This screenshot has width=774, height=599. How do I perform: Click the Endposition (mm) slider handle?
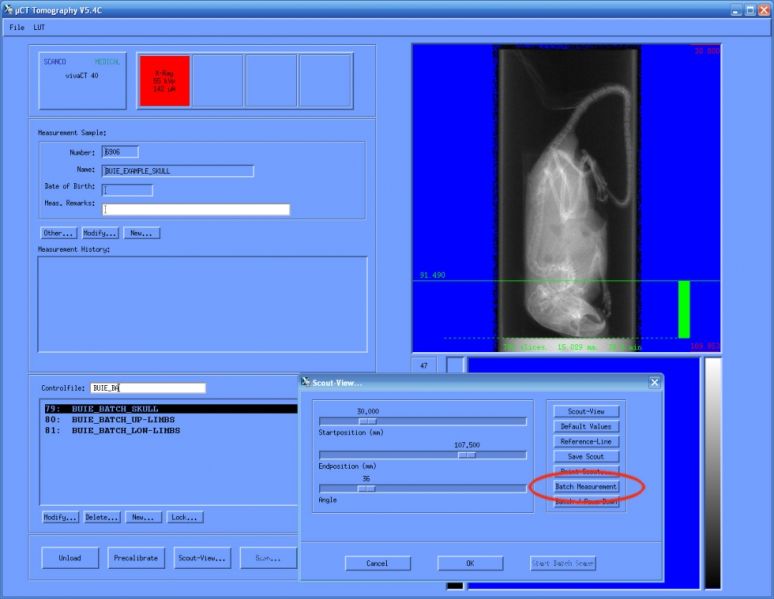click(466, 455)
